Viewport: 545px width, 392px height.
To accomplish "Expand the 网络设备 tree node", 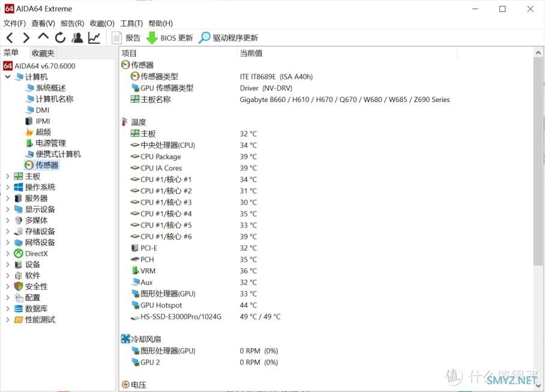I will coord(8,243).
